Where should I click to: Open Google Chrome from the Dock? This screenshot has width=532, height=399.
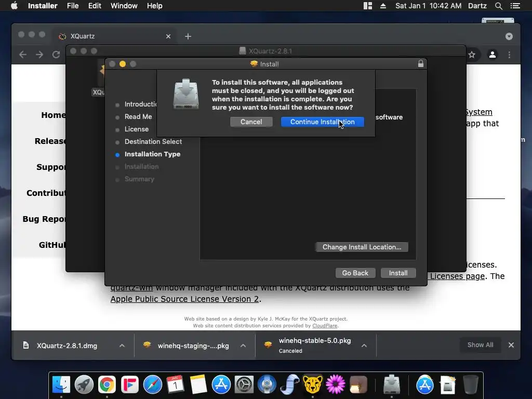(x=107, y=385)
